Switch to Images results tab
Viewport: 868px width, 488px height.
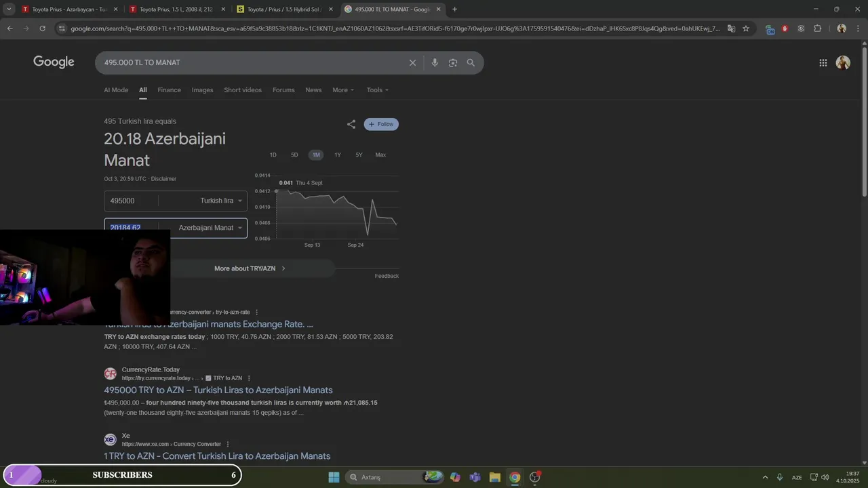click(202, 90)
